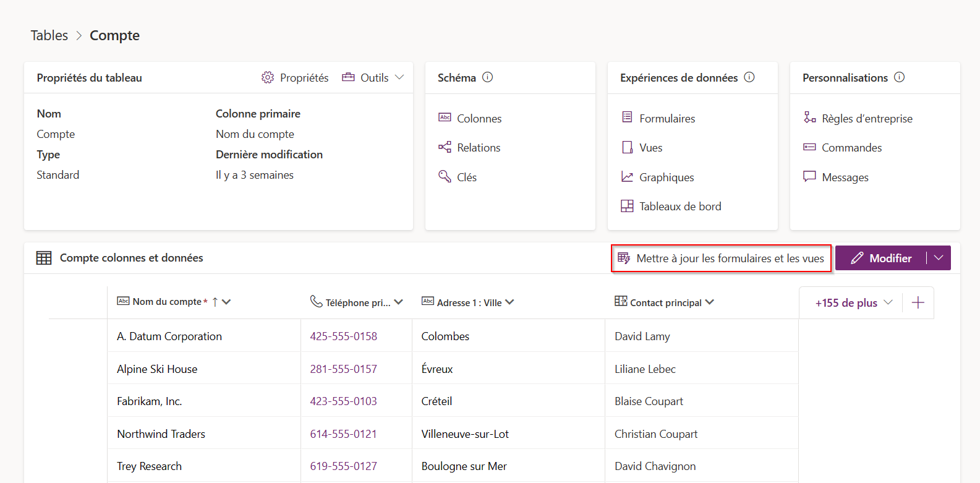The image size is (980, 483).
Task: Open the Graphiques link
Action: click(667, 177)
